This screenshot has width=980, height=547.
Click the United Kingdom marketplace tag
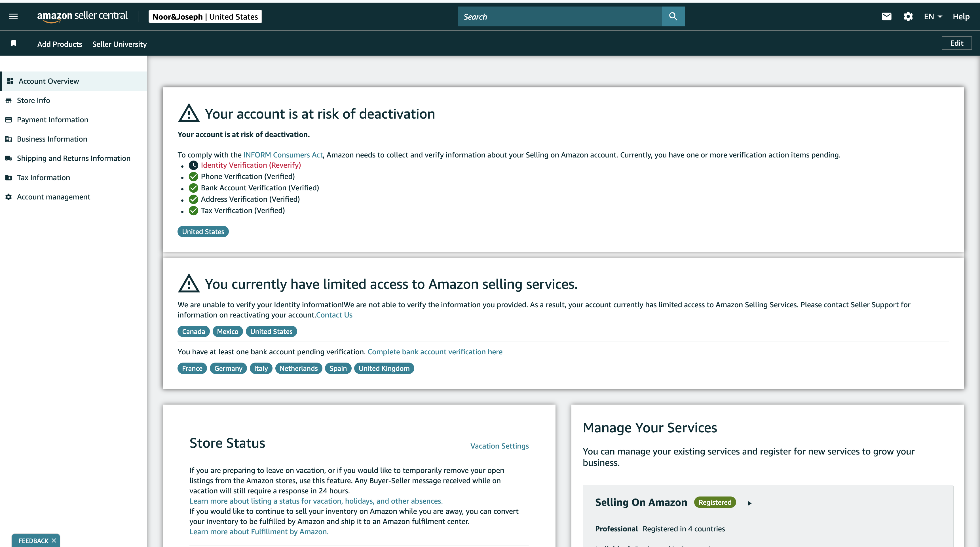(x=384, y=369)
